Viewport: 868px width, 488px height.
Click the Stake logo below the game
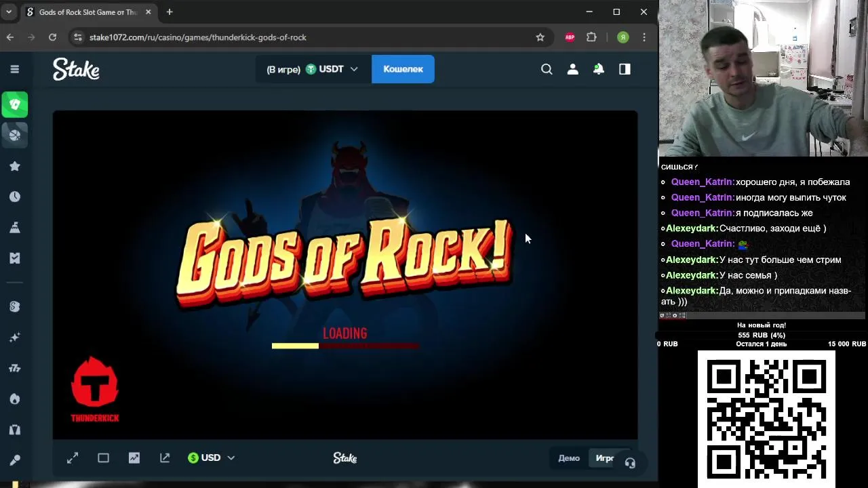coord(345,458)
